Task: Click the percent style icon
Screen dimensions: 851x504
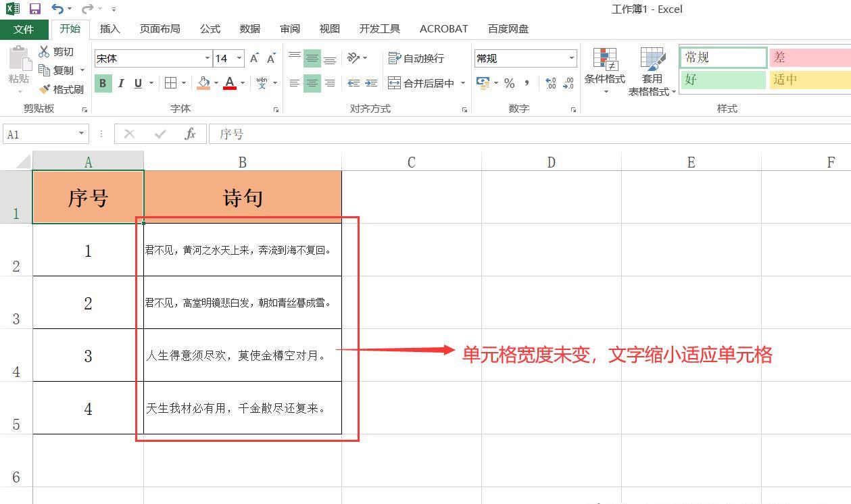Action: tap(509, 83)
